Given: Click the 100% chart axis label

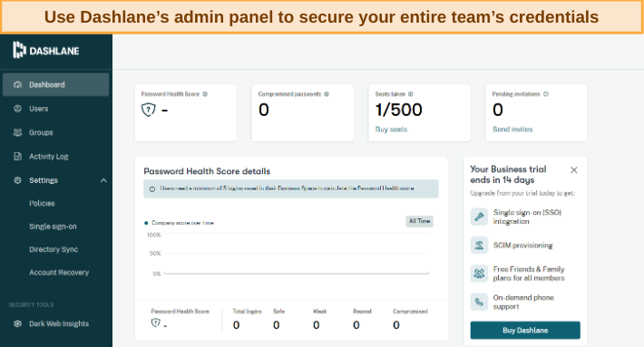Looking at the screenshot, I should [x=154, y=235].
